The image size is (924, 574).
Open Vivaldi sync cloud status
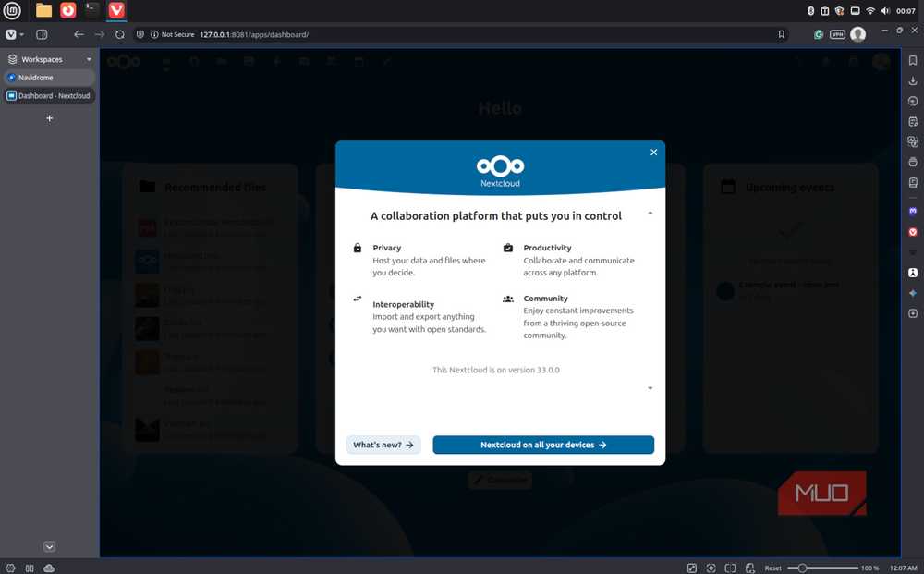pyautogui.click(x=49, y=568)
